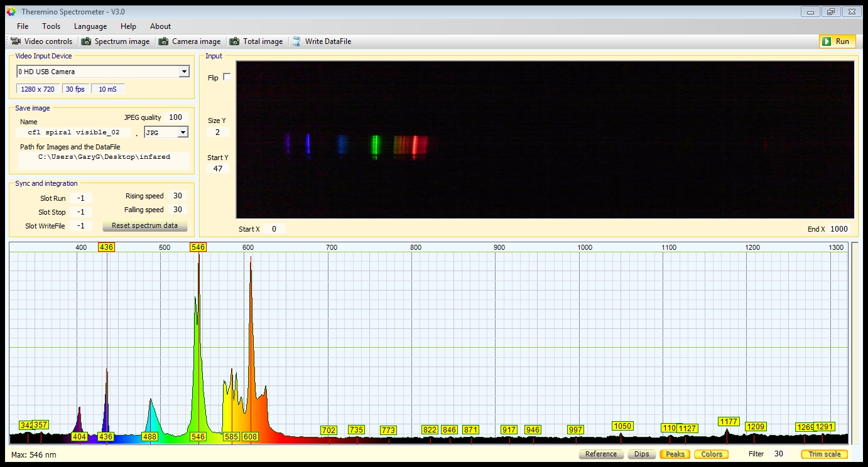Click the vertical slider right of the graph
Viewport: 868px width, 467px height.
[x=855, y=343]
